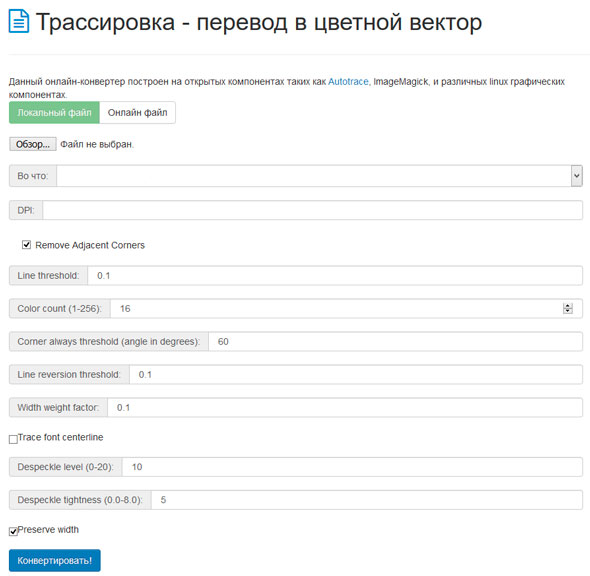Click the Corner always threshold field
Image resolution: width=590 pixels, height=576 pixels.
(395, 342)
